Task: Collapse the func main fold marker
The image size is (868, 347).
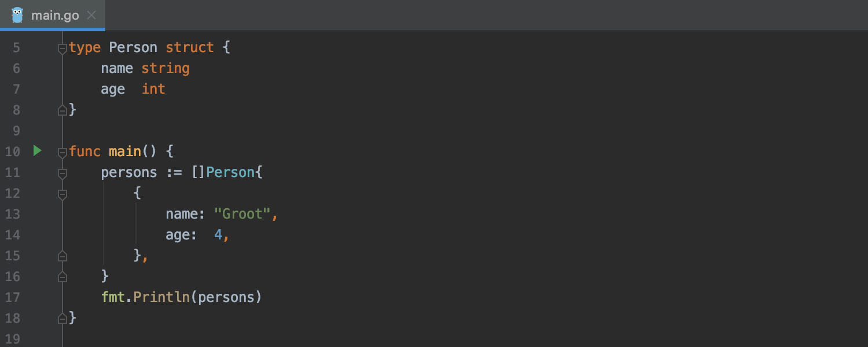Action: [x=62, y=153]
